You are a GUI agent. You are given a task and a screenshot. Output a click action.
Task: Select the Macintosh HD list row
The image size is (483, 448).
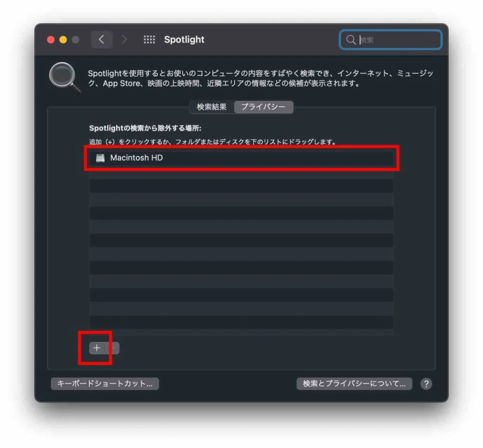[x=241, y=158]
